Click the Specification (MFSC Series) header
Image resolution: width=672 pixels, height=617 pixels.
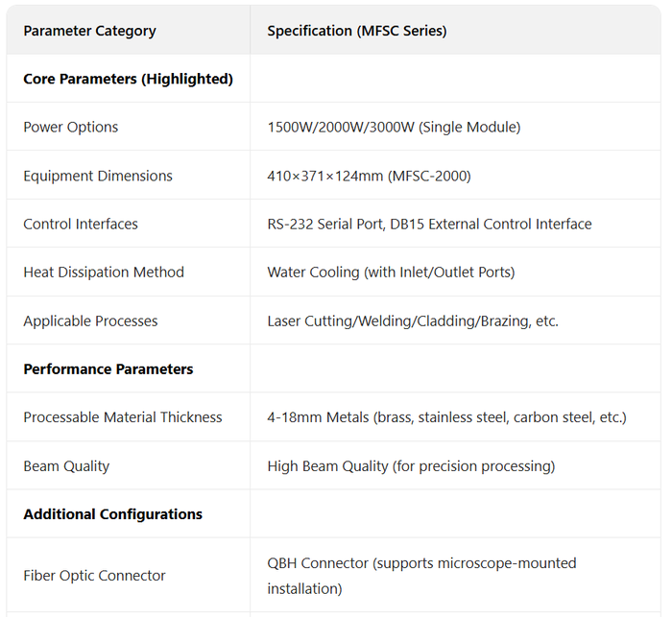point(356,31)
